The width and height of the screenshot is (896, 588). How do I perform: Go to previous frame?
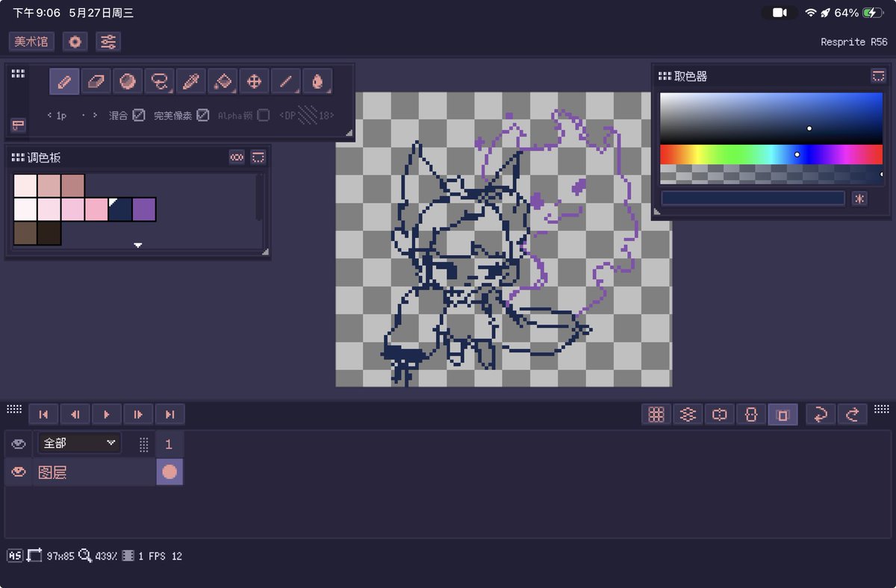[x=75, y=415]
